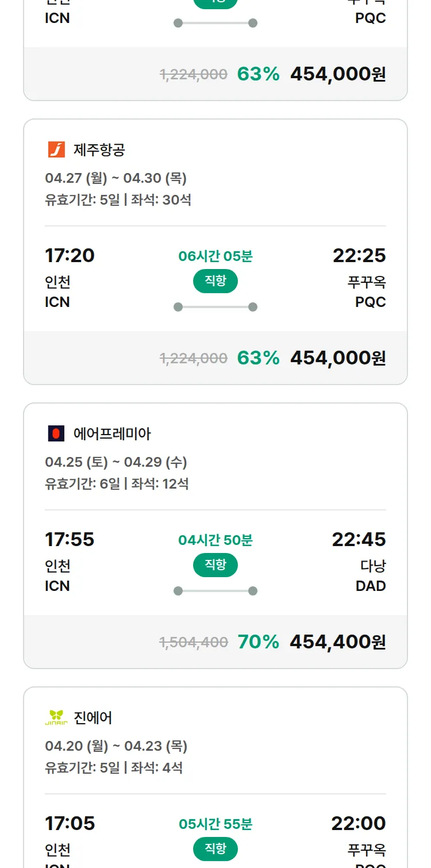Select the 제주항공 airline name

[99, 150]
